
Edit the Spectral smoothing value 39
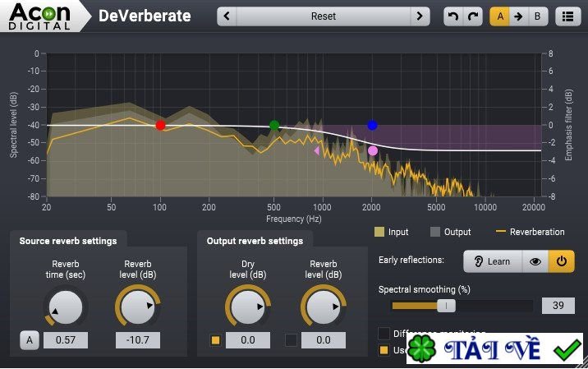click(558, 306)
